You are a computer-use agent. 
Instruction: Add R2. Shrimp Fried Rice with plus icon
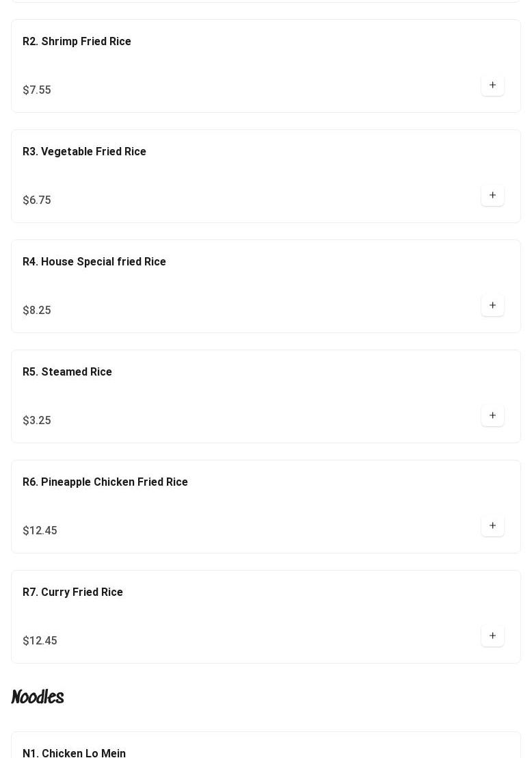(x=492, y=86)
